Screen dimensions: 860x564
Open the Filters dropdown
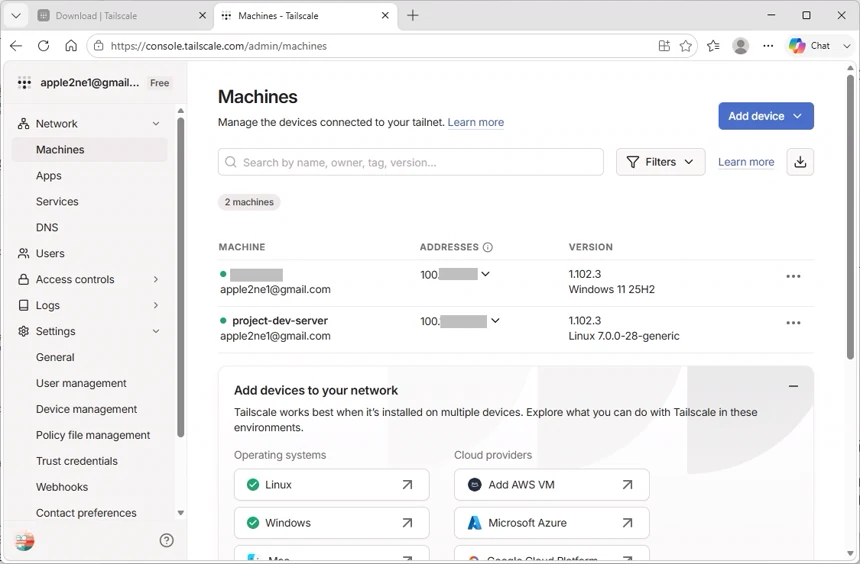[x=660, y=162]
